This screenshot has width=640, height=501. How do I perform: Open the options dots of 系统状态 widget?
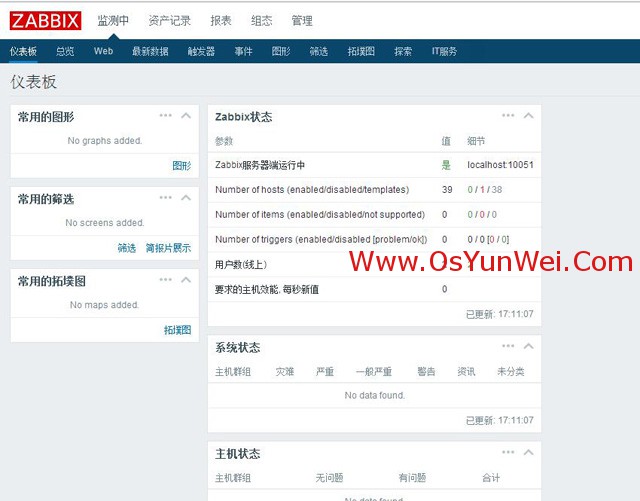(508, 346)
